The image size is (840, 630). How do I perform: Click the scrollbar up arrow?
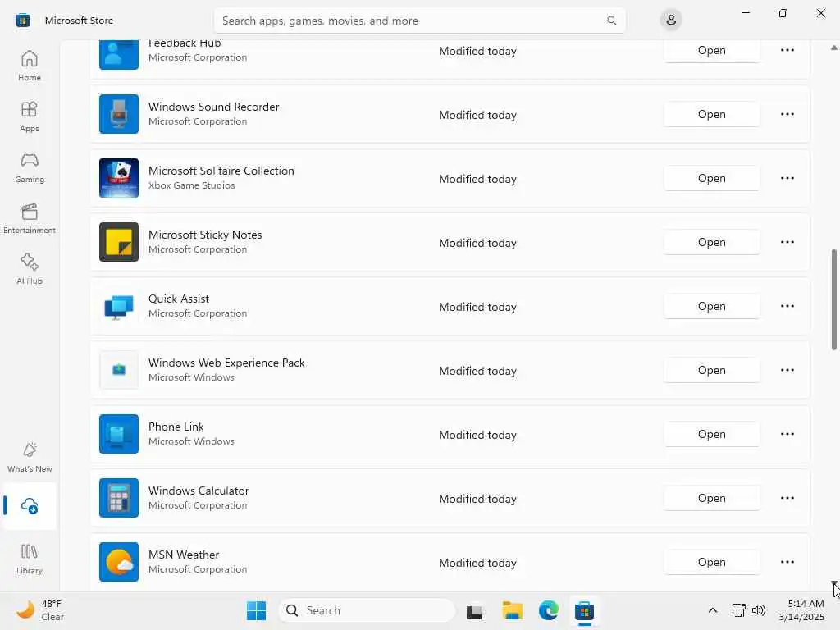(833, 48)
